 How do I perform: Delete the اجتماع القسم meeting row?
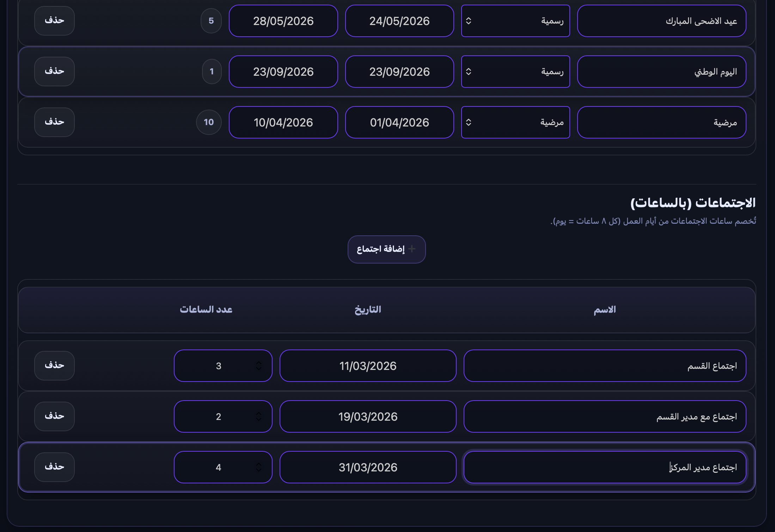click(x=54, y=366)
